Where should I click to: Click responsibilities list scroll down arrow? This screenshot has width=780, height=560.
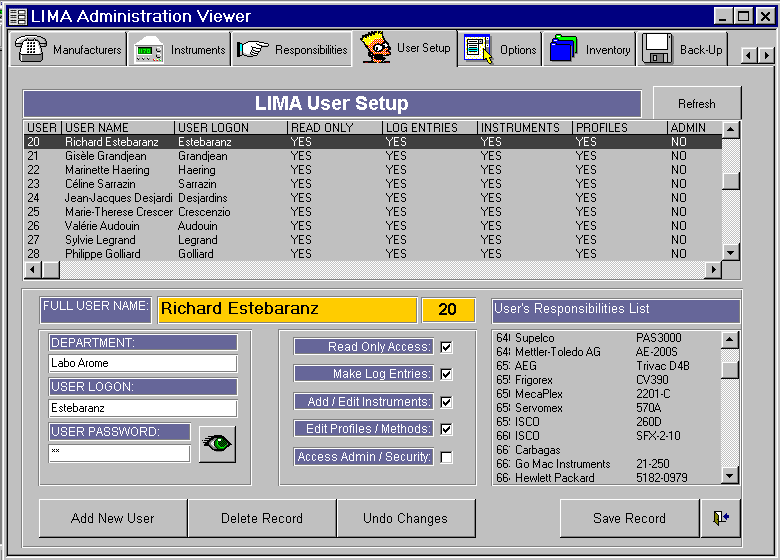tap(730, 475)
